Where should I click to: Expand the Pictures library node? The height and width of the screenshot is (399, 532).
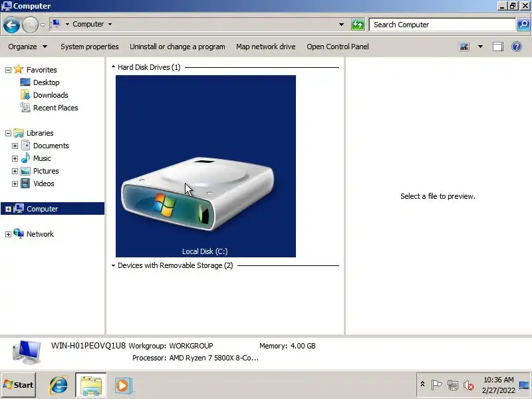[x=15, y=171]
